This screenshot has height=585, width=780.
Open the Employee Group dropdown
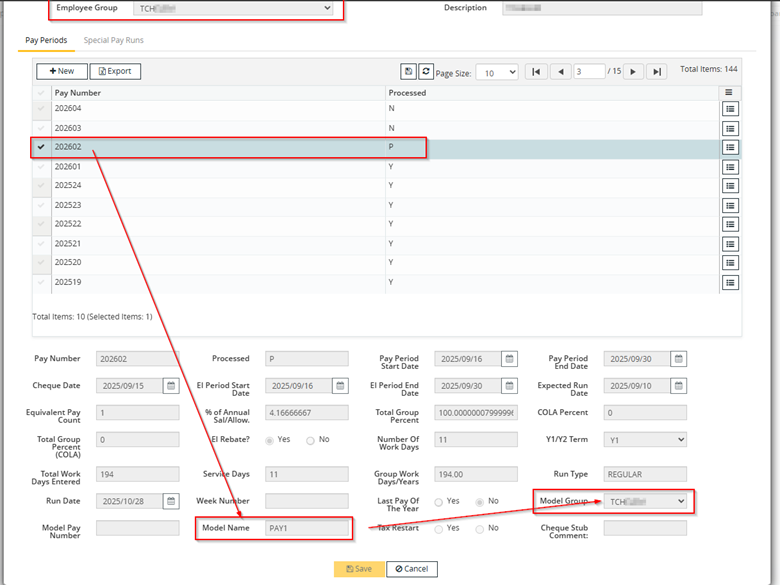pos(233,8)
